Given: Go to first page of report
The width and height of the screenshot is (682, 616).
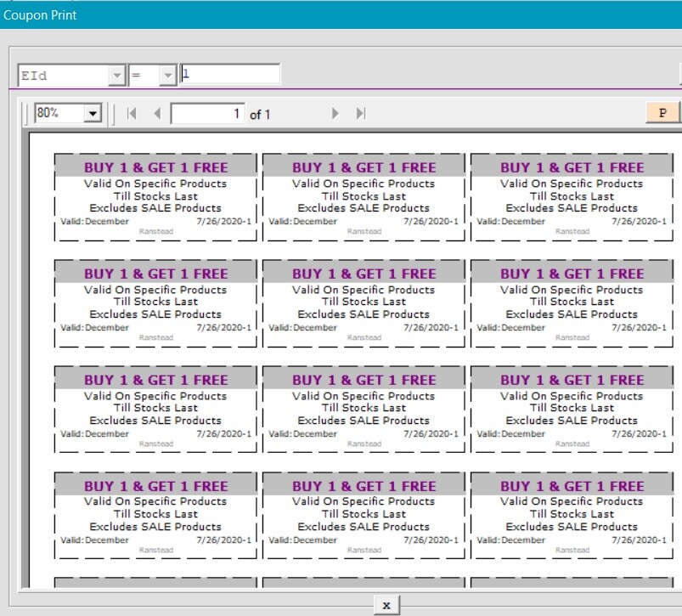Looking at the screenshot, I should coord(132,114).
